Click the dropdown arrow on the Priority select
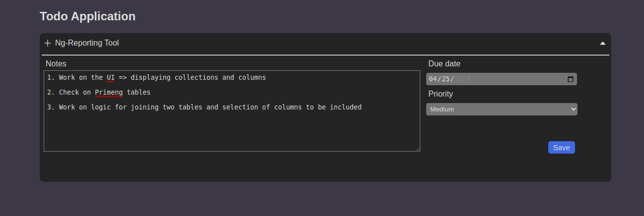This screenshot has width=644, height=216. (574, 109)
